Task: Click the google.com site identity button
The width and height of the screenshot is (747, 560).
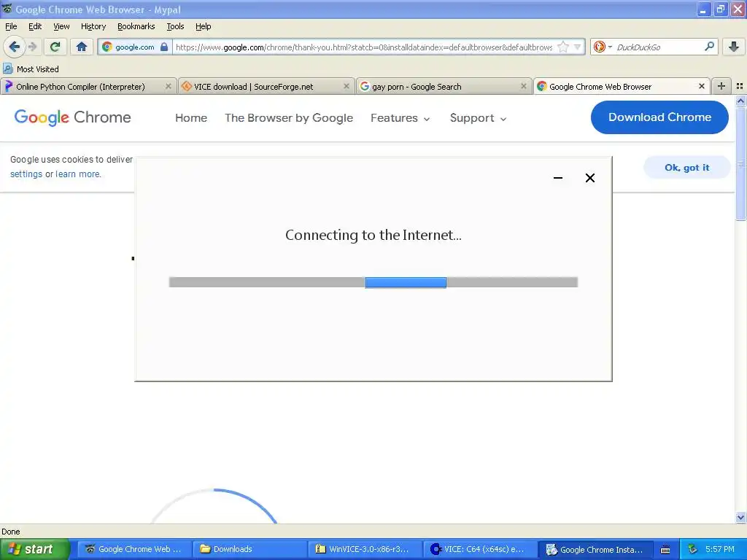Action: (135, 47)
